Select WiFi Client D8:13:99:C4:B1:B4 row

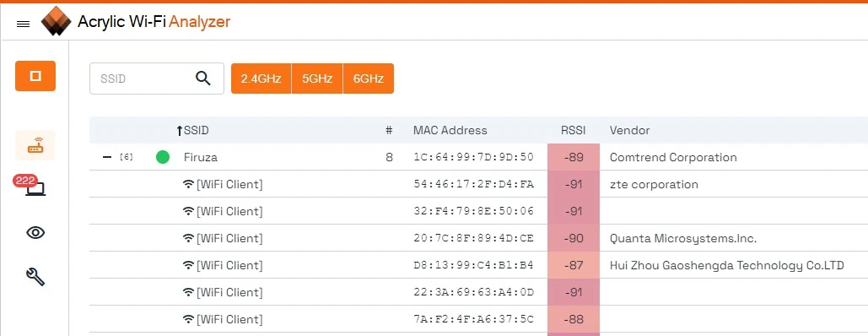479,265
